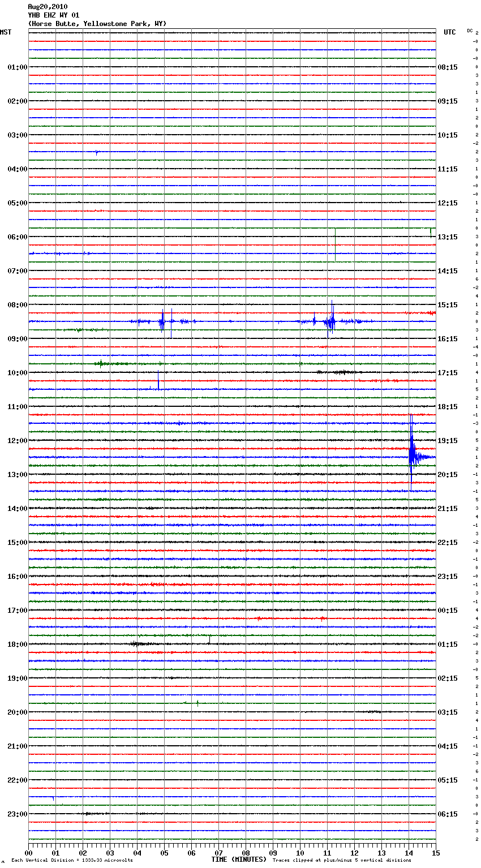The width and height of the screenshot is (481, 868).
Task: Select the 03:00 MST hour label
Action: point(18,135)
